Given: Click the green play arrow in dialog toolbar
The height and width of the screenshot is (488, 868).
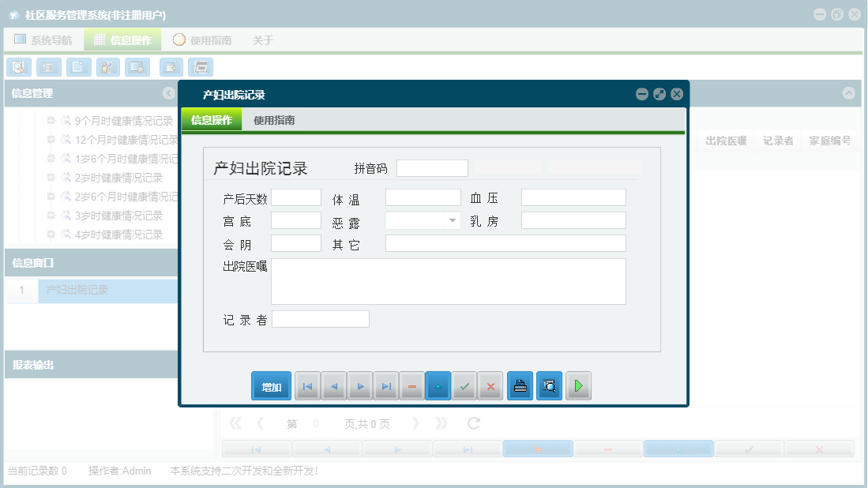Looking at the screenshot, I should pos(578,386).
